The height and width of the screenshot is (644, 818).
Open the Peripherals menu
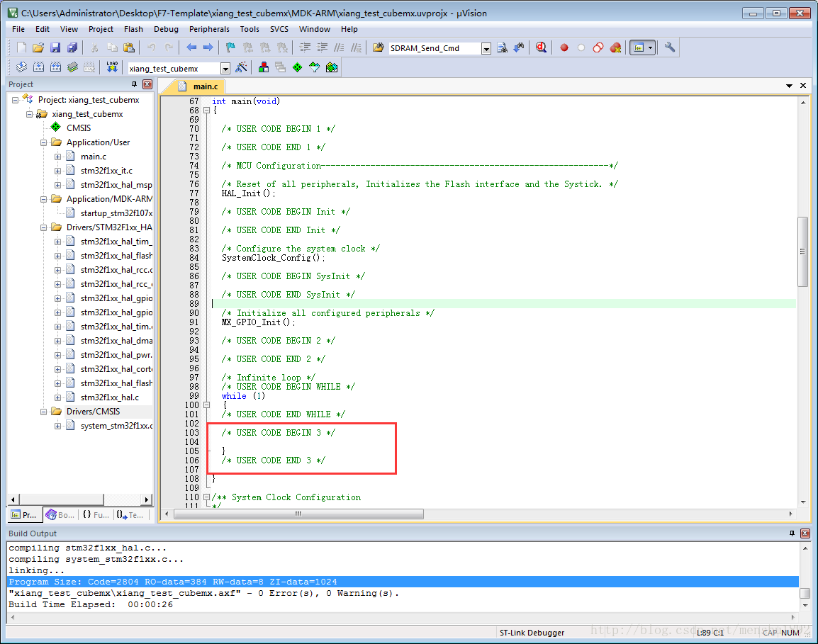209,29
